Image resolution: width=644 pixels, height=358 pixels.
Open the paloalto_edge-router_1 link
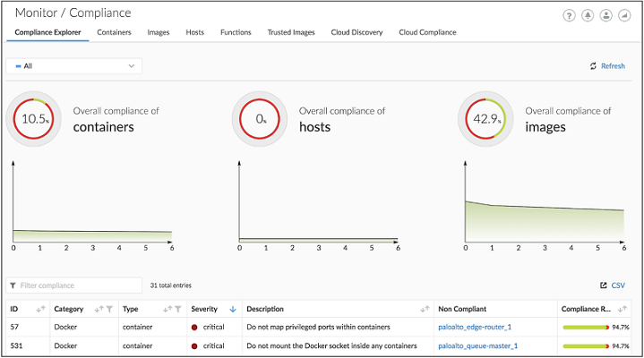pos(475,328)
